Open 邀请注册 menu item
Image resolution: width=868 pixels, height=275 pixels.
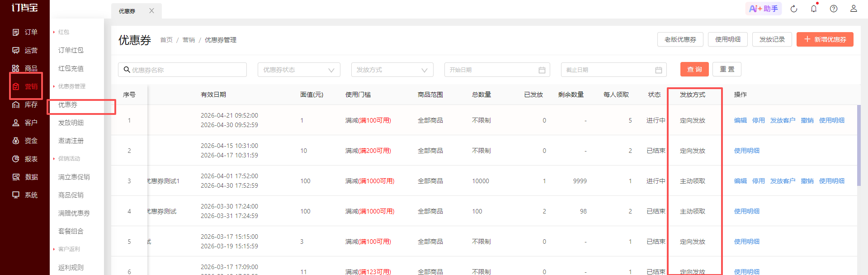[x=71, y=141]
